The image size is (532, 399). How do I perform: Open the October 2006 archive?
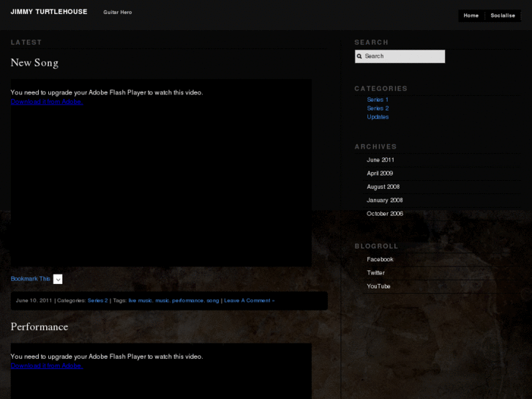[384, 214]
